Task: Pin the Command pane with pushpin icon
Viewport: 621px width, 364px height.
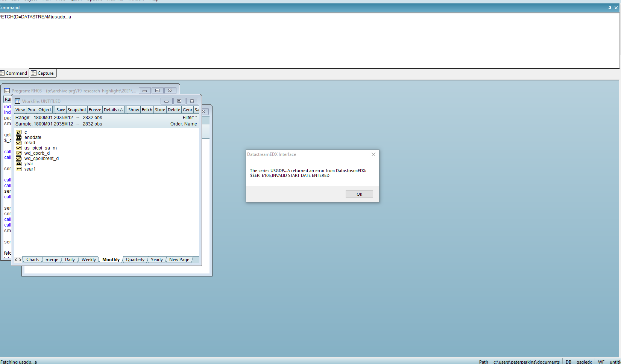Action: [610, 8]
